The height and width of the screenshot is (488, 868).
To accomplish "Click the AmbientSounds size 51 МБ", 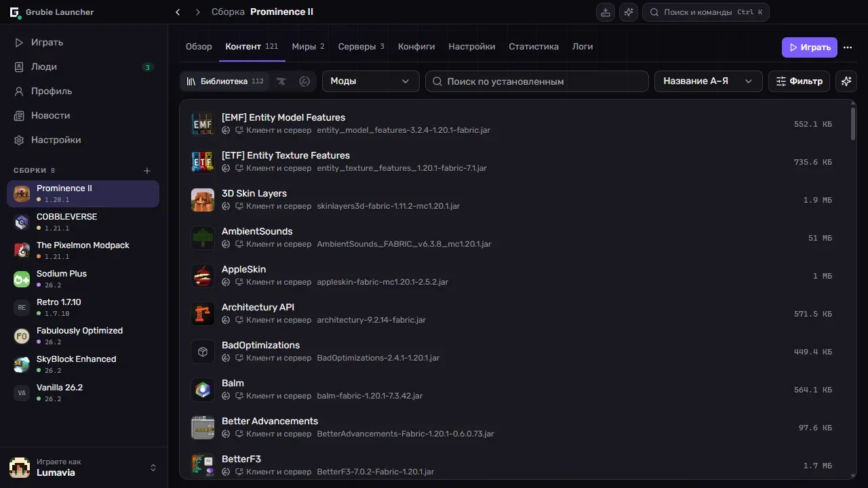I will (820, 238).
